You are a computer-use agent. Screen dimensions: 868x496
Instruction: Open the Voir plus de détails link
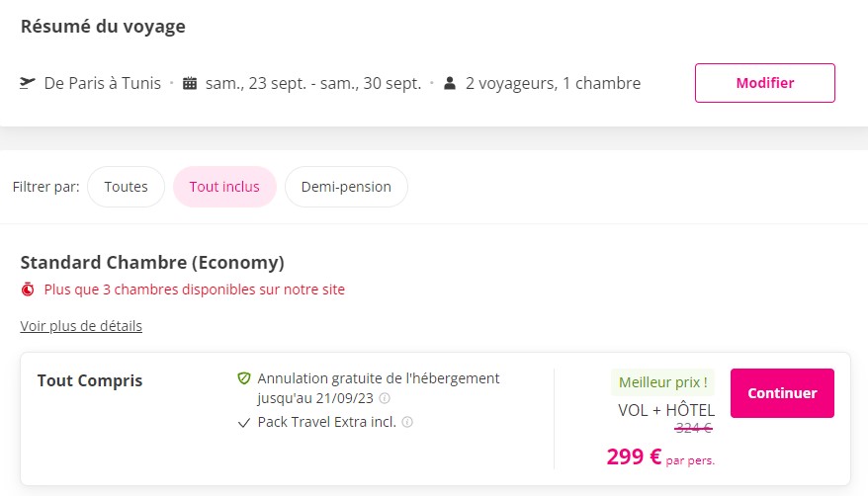tap(81, 326)
